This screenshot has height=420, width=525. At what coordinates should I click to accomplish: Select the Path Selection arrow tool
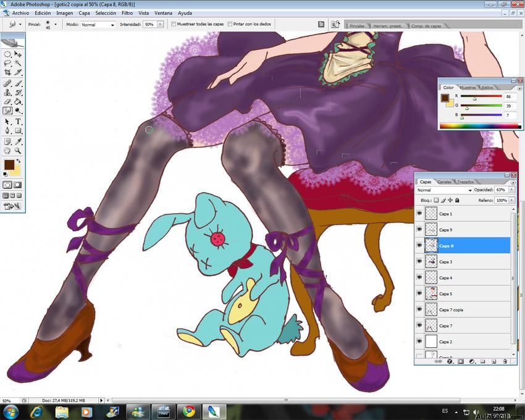(x=7, y=122)
